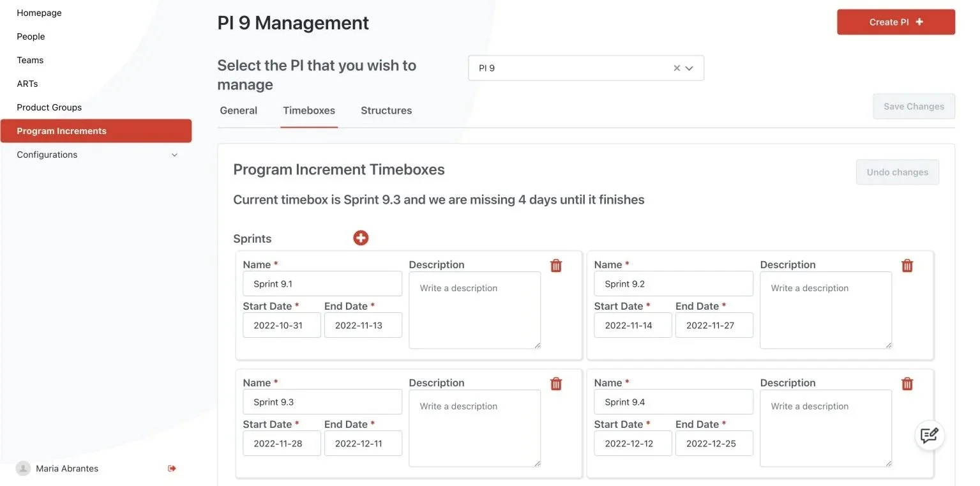Click the PI 9 Management heading
Viewport: 980px width, 486px height.
click(293, 23)
